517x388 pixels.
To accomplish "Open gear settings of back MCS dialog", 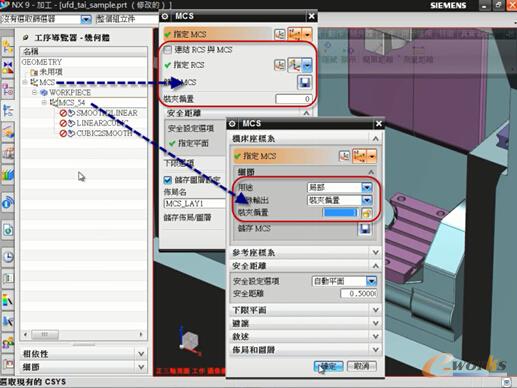I will click(165, 16).
